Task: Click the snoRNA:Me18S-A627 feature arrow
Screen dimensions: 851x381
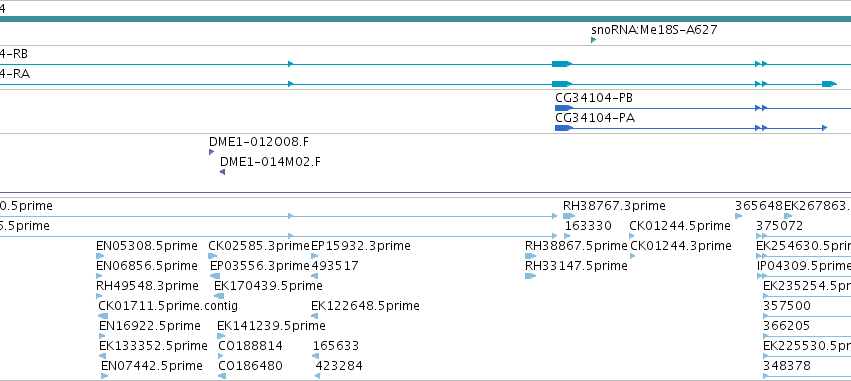Action: 593,40
